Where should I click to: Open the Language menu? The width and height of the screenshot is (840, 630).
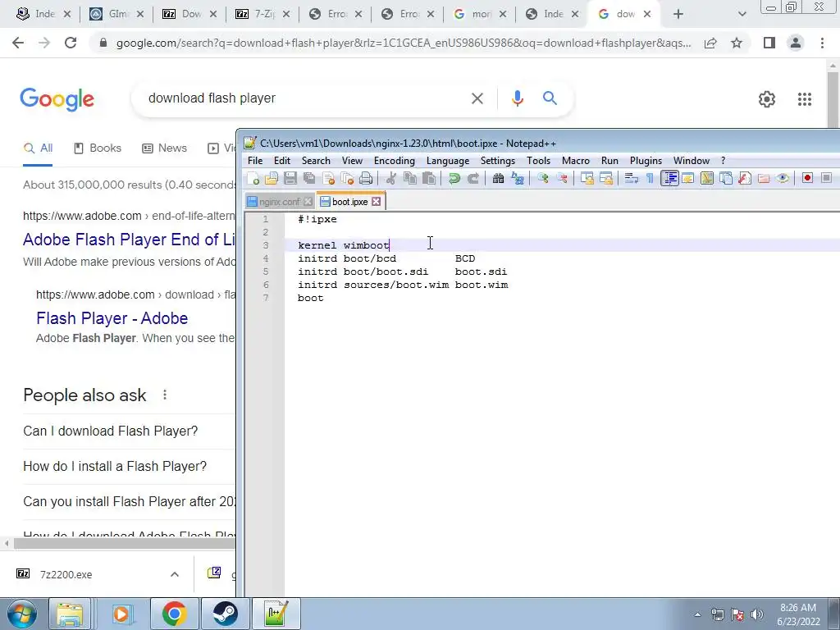click(x=448, y=161)
